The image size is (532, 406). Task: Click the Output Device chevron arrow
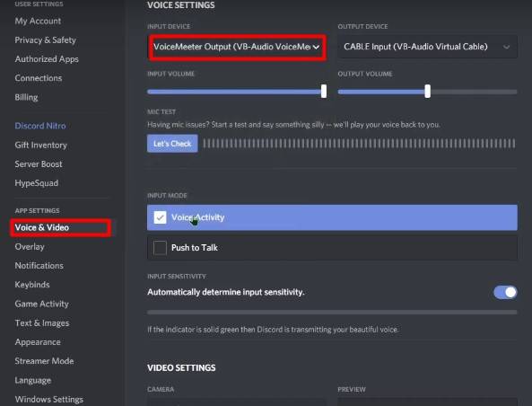coord(506,48)
